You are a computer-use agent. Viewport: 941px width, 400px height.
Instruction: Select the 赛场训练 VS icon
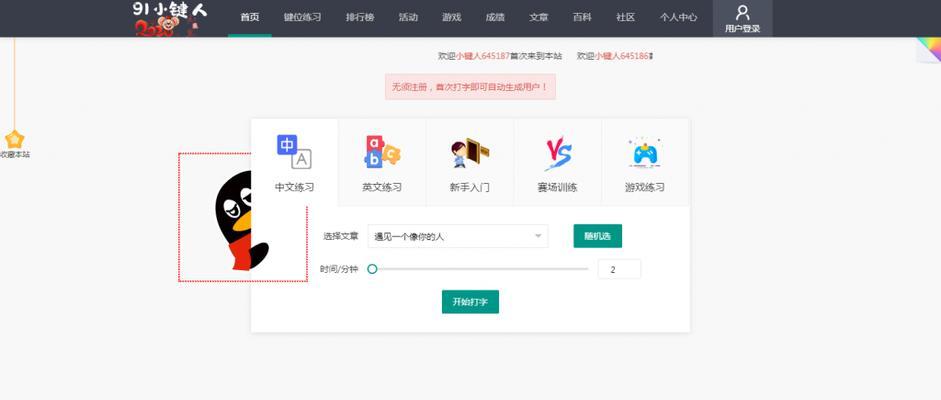pyautogui.click(x=558, y=154)
